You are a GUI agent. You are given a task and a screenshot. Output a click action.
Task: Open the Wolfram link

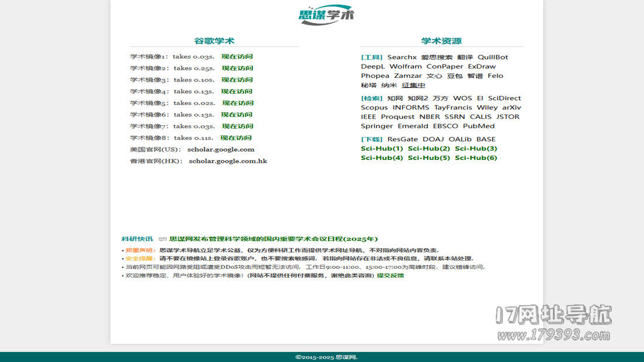[x=405, y=67]
